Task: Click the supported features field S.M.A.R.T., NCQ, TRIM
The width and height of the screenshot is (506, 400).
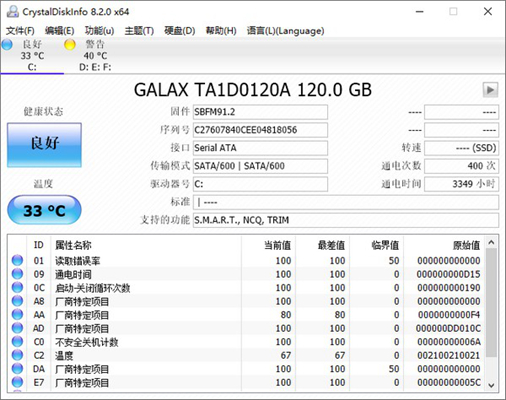Action: coord(346,220)
